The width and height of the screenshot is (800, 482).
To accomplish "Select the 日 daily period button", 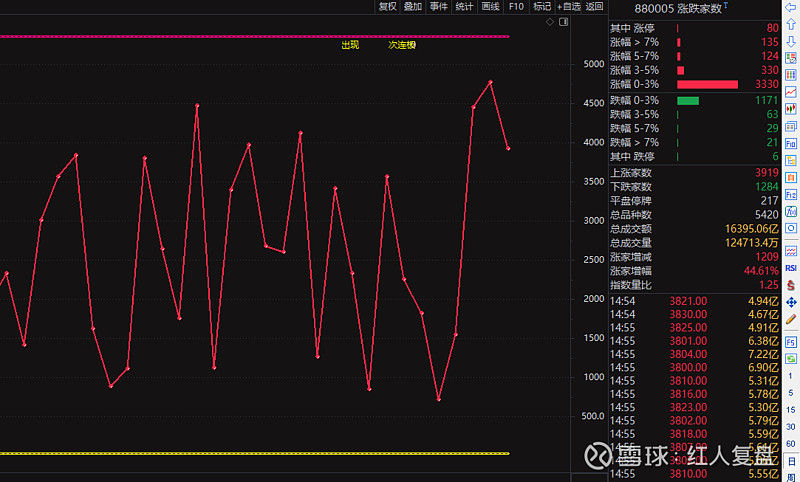I will tap(790, 460).
